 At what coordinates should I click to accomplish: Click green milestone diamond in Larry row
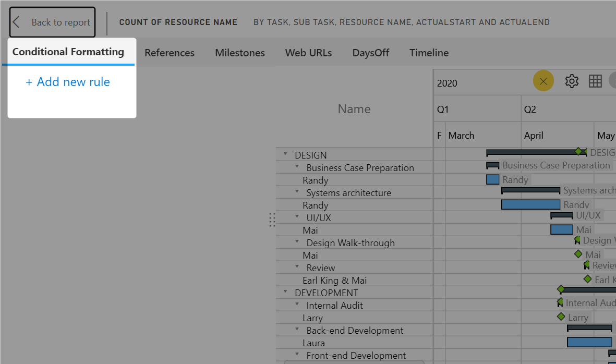point(561,317)
